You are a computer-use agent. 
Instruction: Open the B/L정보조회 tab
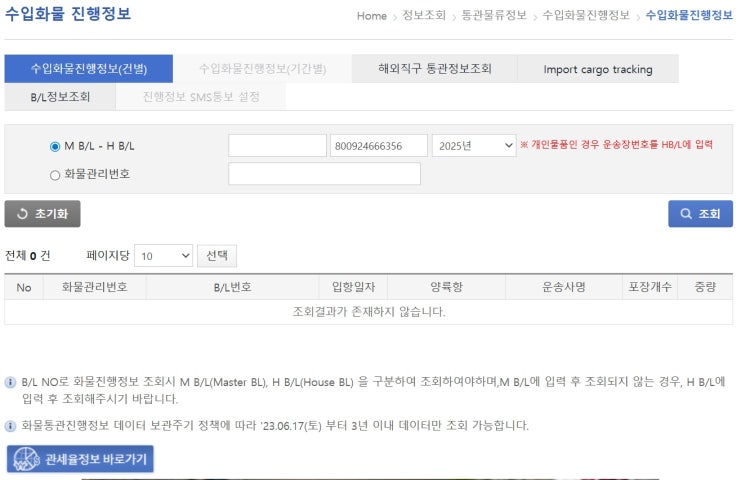tap(60, 97)
